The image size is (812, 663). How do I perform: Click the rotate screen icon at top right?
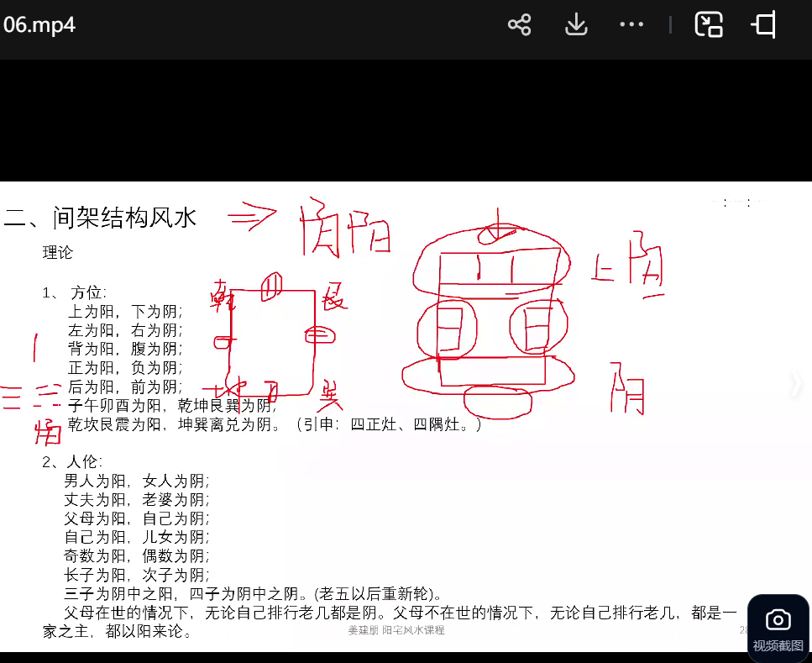pyautogui.click(x=763, y=25)
